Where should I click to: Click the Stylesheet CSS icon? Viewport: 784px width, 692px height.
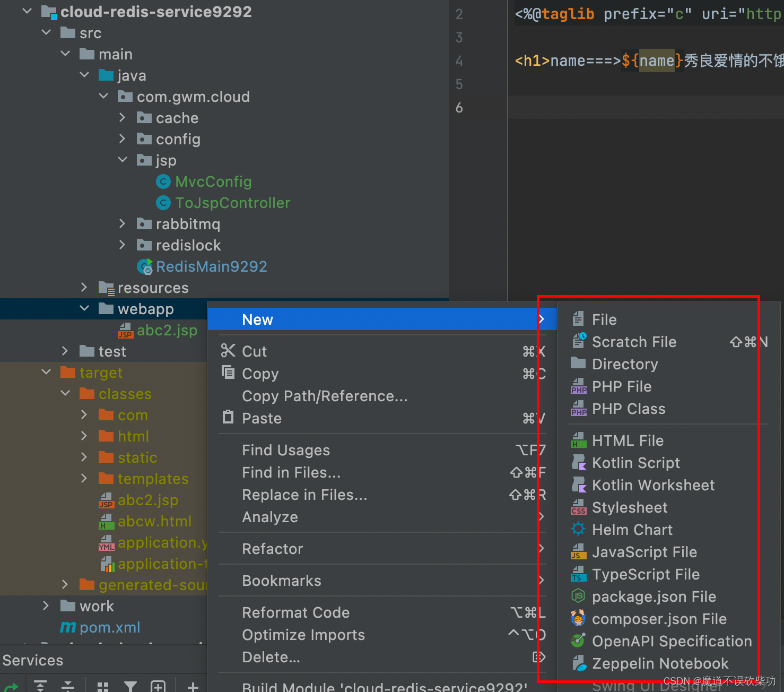pos(579,507)
